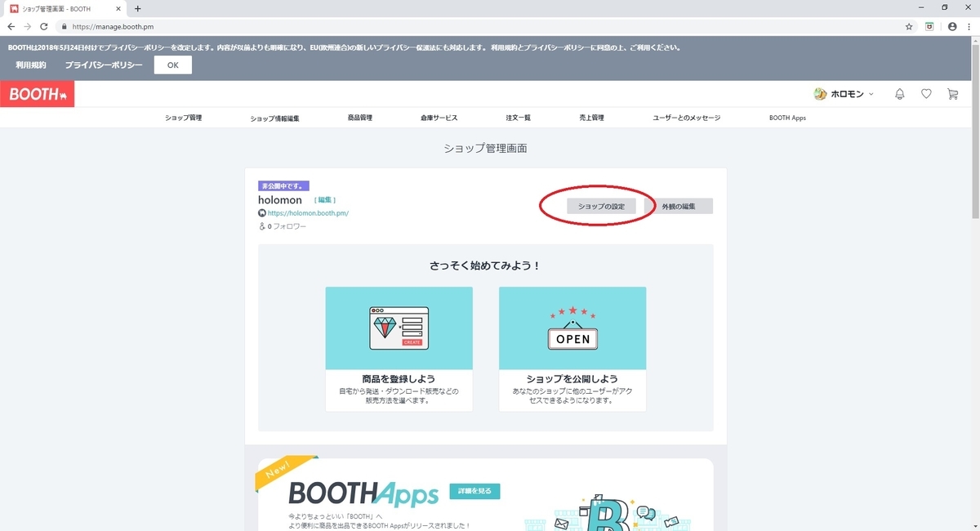Bookmark this page with star icon

pos(909,26)
